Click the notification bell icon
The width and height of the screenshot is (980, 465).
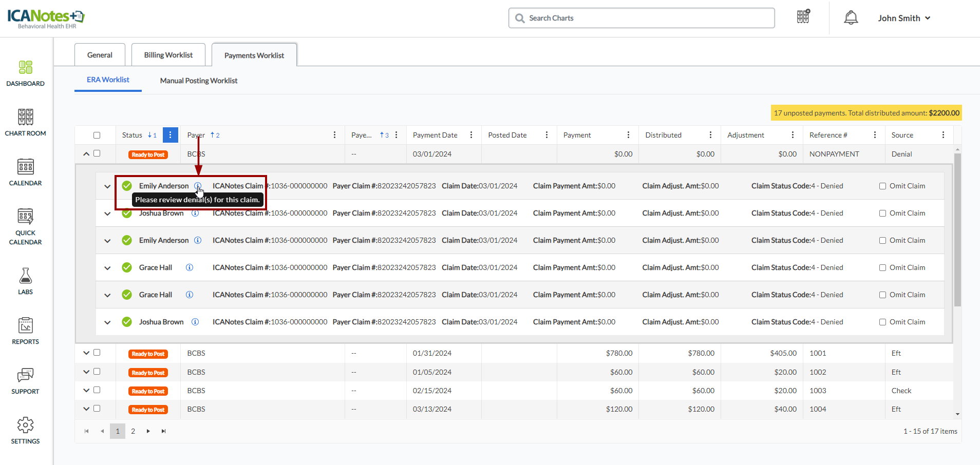pyautogui.click(x=851, y=18)
